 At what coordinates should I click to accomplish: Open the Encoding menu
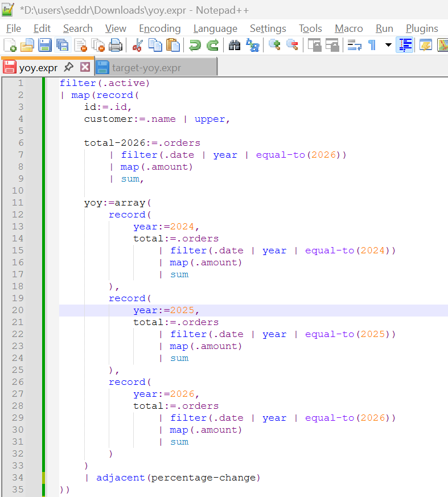160,28
